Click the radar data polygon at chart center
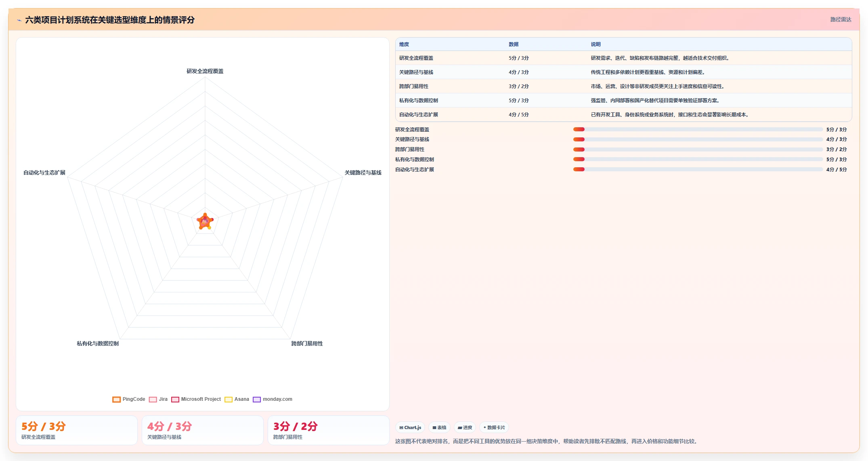Viewport: 868px width, 461px height. pyautogui.click(x=205, y=221)
